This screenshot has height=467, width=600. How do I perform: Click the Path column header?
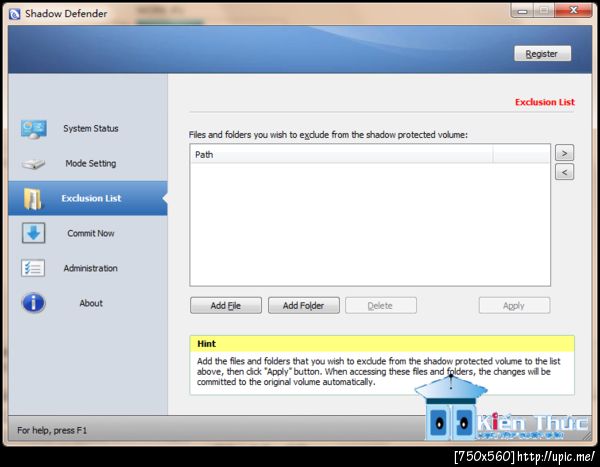(x=341, y=155)
